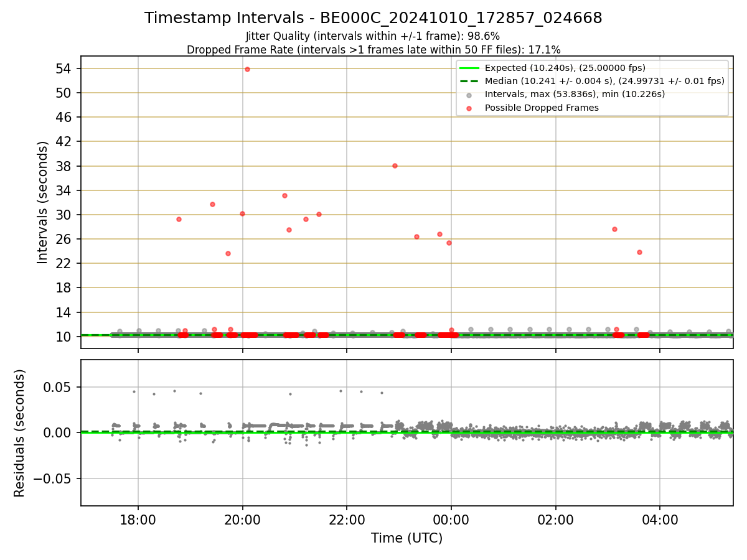Click legend entry 'Expected (10.240s), (25.00000 fps)'
747x560 pixels.
click(565, 68)
